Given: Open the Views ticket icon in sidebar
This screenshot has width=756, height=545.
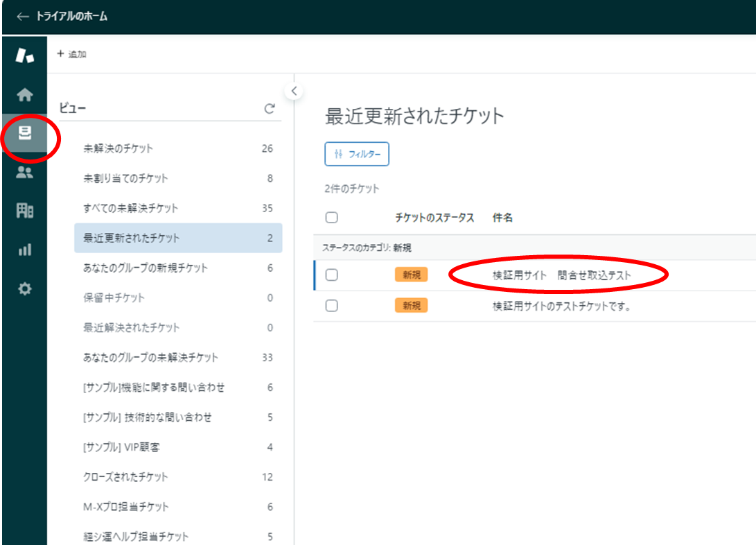Looking at the screenshot, I should (24, 134).
